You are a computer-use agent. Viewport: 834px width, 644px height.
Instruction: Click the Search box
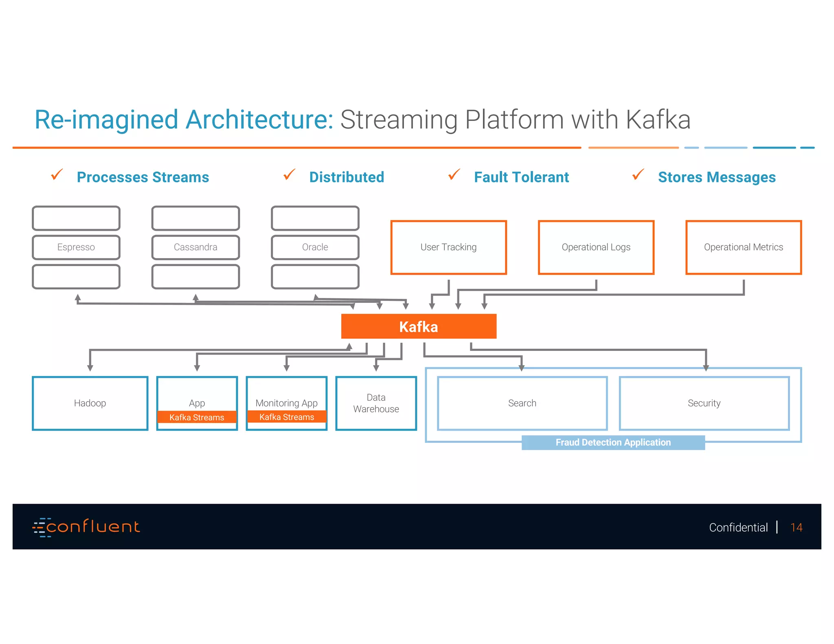click(x=522, y=403)
